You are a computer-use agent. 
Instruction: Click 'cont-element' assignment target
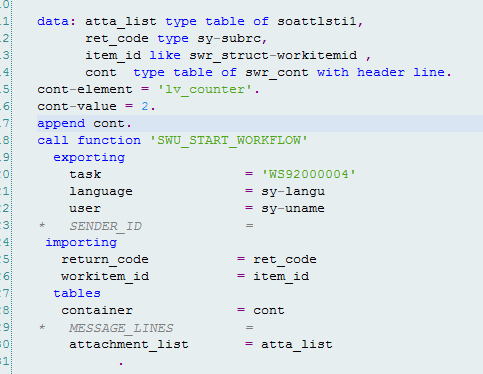(85, 89)
